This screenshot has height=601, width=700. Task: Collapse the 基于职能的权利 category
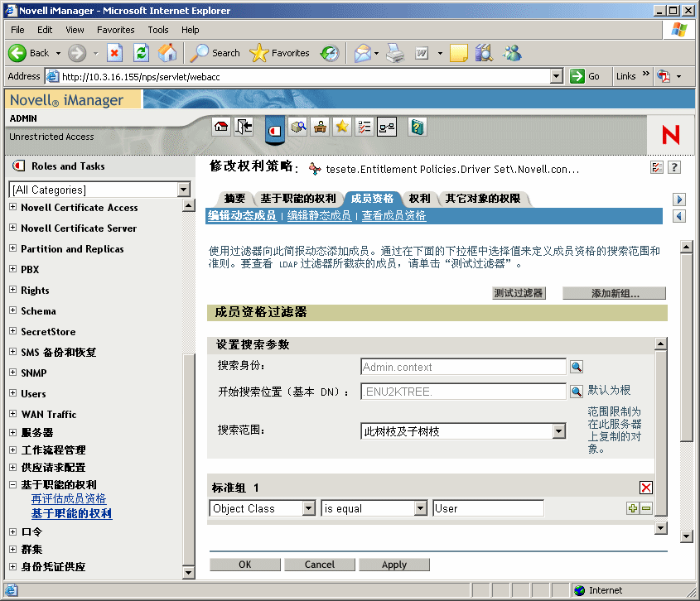tap(13, 484)
